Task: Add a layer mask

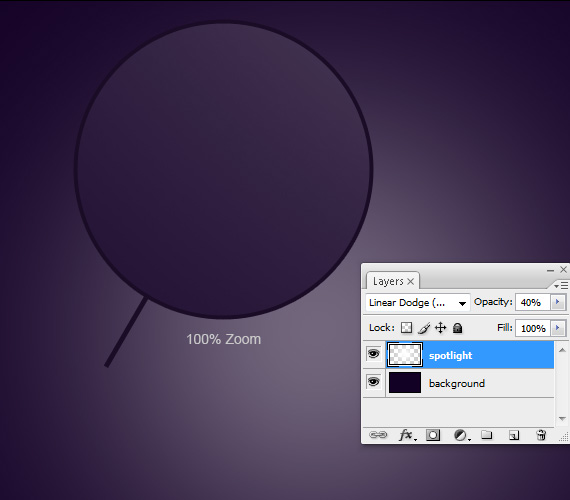Action: [x=433, y=435]
